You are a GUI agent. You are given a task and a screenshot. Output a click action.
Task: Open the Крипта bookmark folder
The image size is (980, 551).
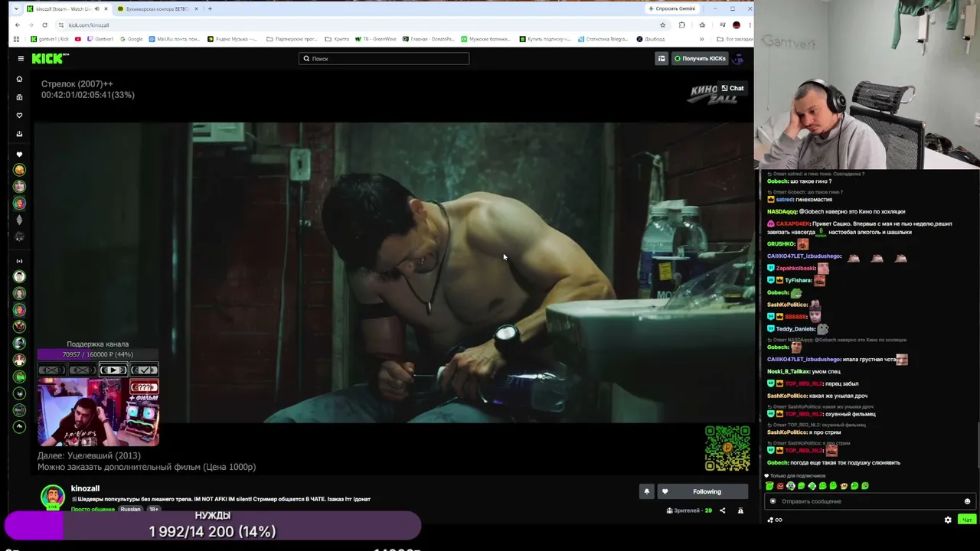tap(338, 39)
